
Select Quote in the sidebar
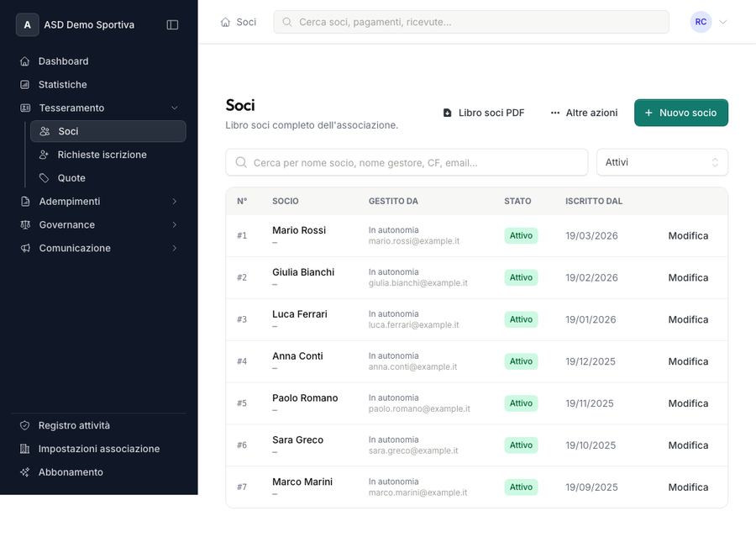tap(71, 178)
